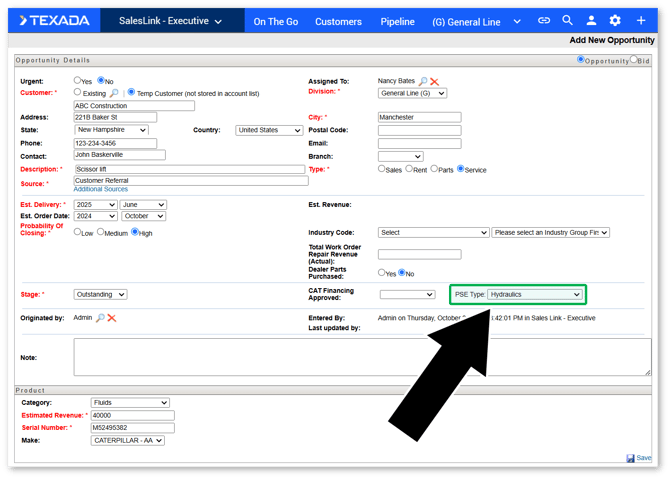Image resolution: width=670 pixels, height=479 pixels.
Task: Open the Division General Line dropdown
Action: point(412,93)
